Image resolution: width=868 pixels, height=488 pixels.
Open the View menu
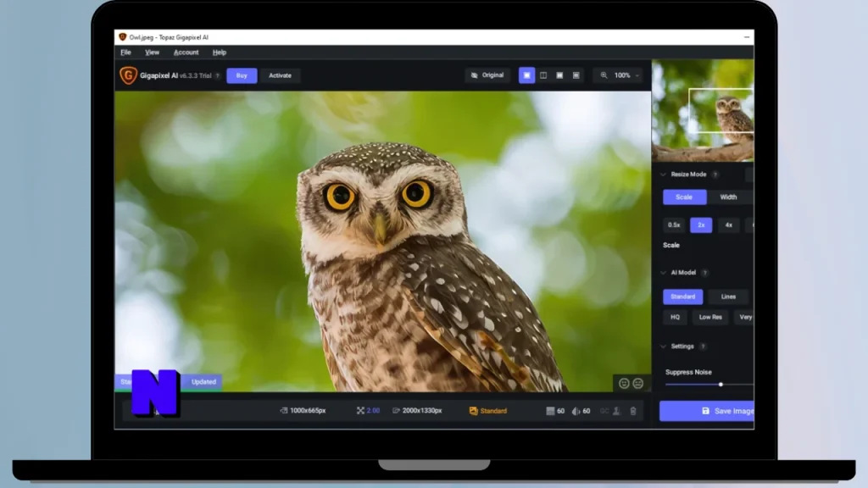(152, 53)
